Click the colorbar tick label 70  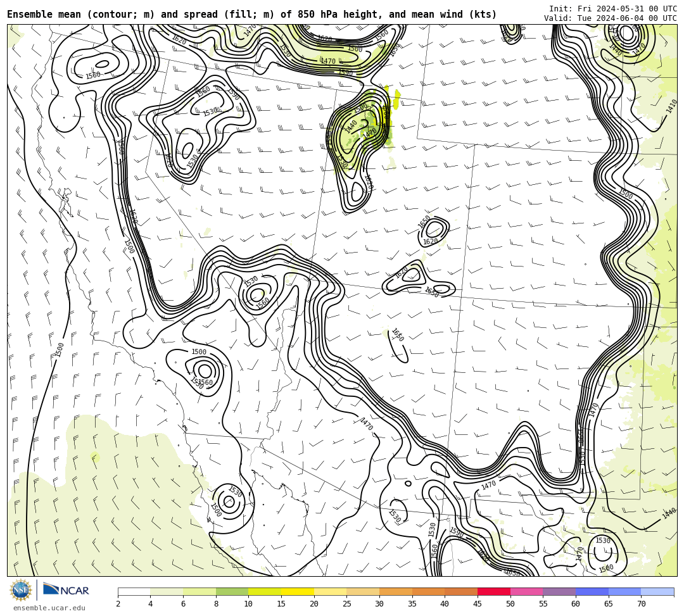641,604
